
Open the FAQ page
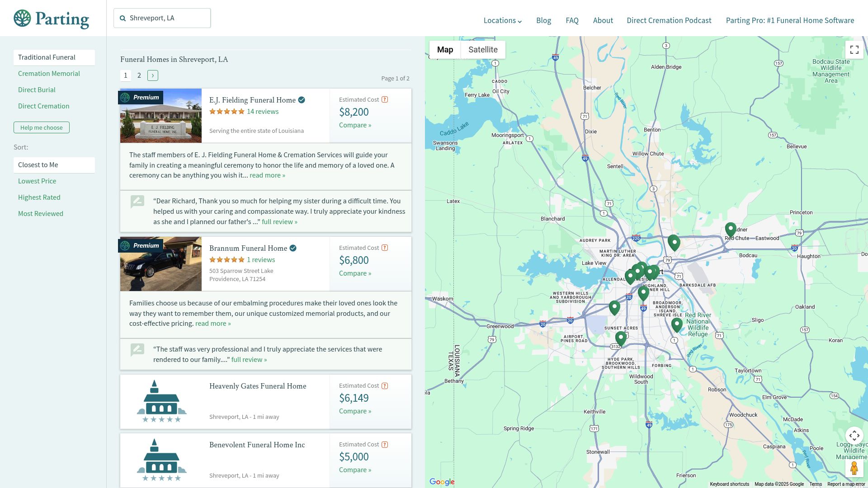[x=572, y=20]
